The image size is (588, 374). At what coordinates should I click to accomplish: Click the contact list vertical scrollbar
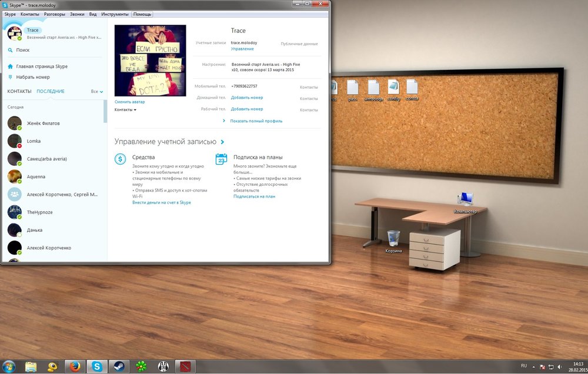(105, 112)
